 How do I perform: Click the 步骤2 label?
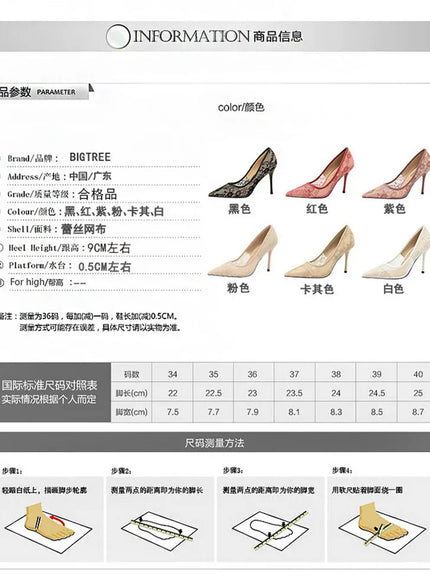[x=122, y=471]
